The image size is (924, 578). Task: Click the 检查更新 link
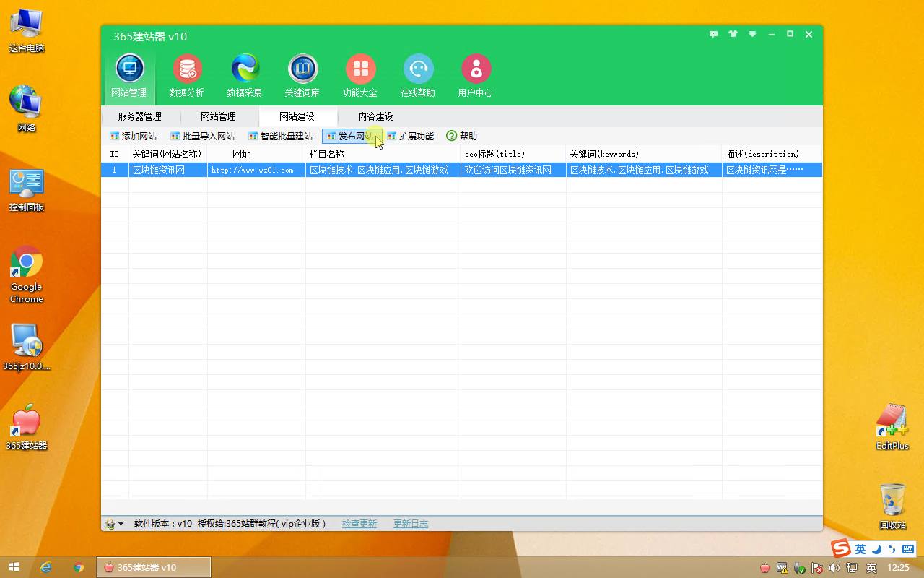coord(359,523)
